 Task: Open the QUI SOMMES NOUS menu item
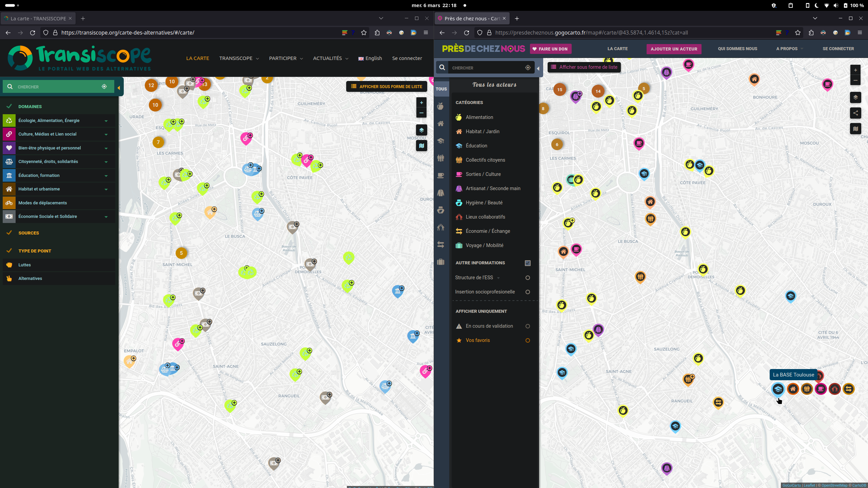(x=737, y=49)
